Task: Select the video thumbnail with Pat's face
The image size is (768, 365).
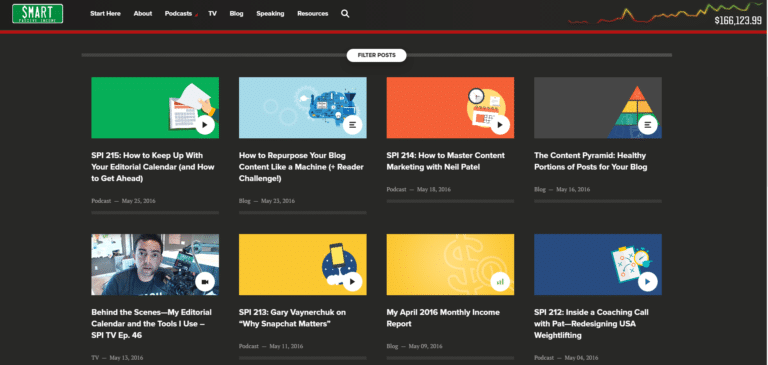Action: [x=155, y=265]
